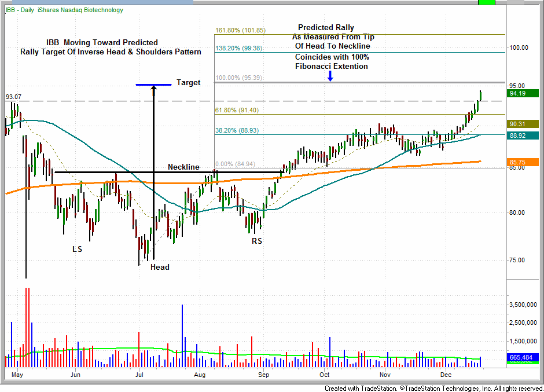
Task: Click the Head annotation label
Action: tap(160, 268)
